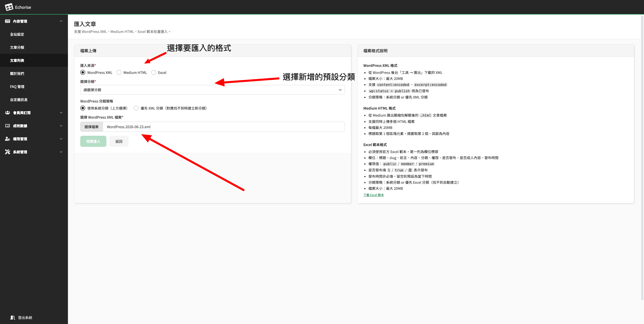Click the 檔案上傳 panel title

[x=88, y=51]
